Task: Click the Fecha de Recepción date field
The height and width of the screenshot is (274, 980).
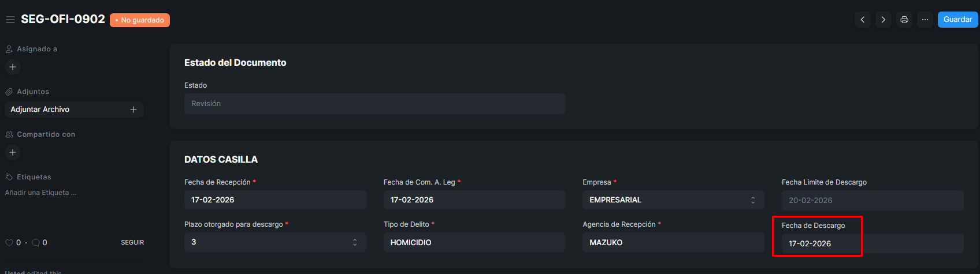Action: 275,200
